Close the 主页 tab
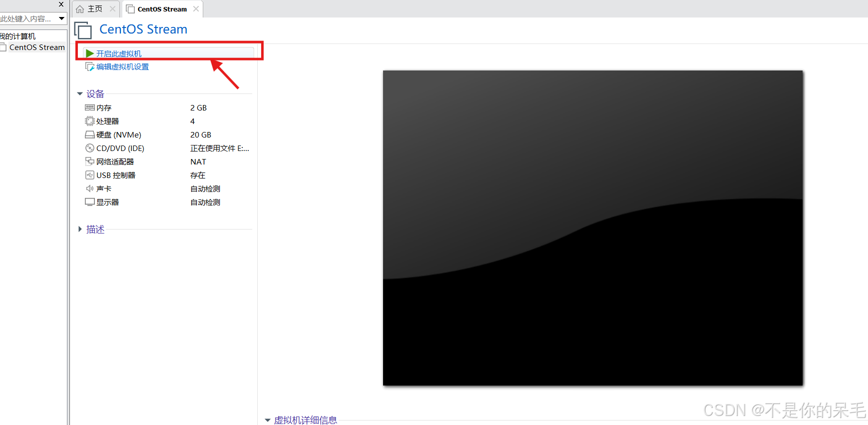Screen dimensions: 868x425 click(112, 9)
